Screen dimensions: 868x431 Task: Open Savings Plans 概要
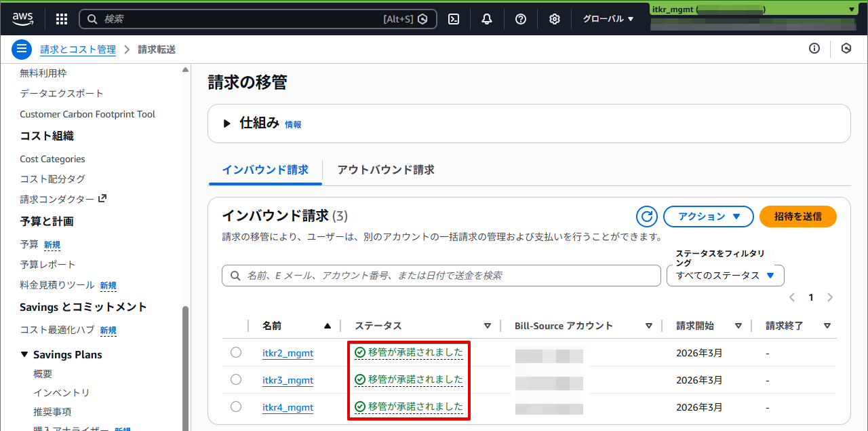coord(43,373)
